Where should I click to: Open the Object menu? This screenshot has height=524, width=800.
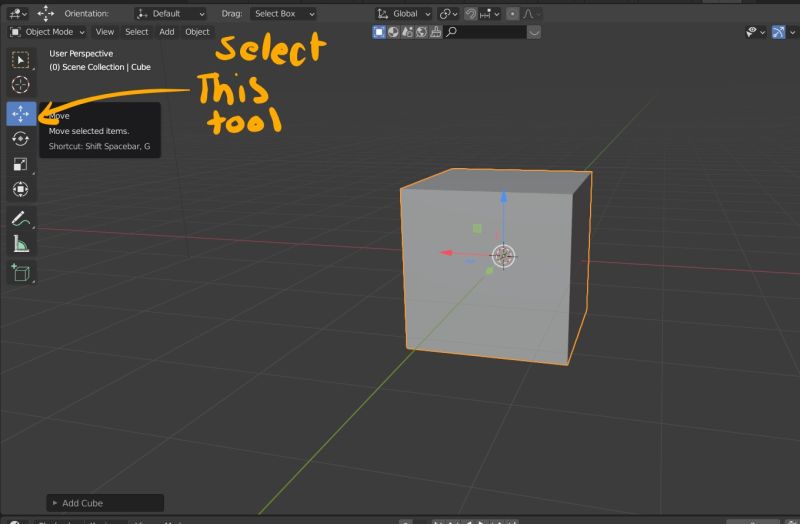(197, 32)
